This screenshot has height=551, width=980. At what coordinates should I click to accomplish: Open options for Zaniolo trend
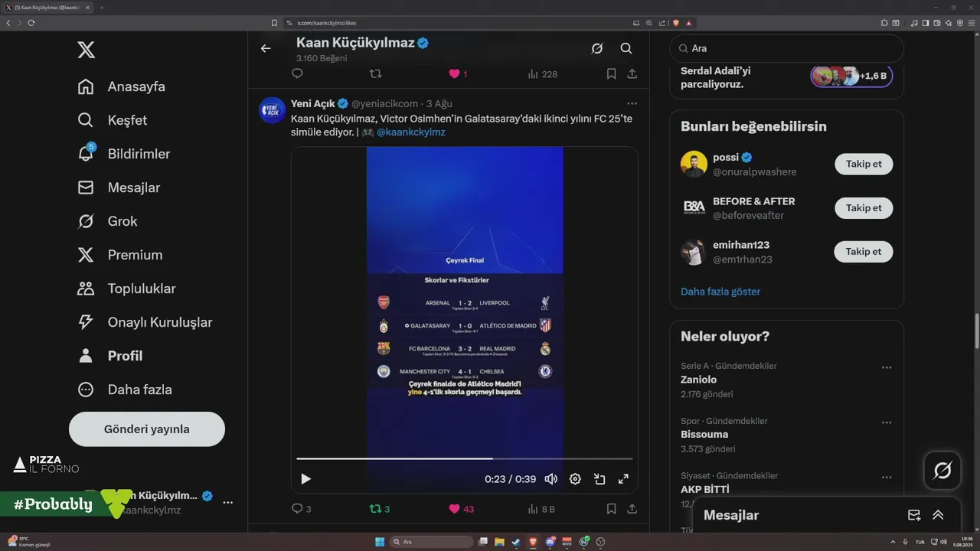pyautogui.click(x=887, y=367)
